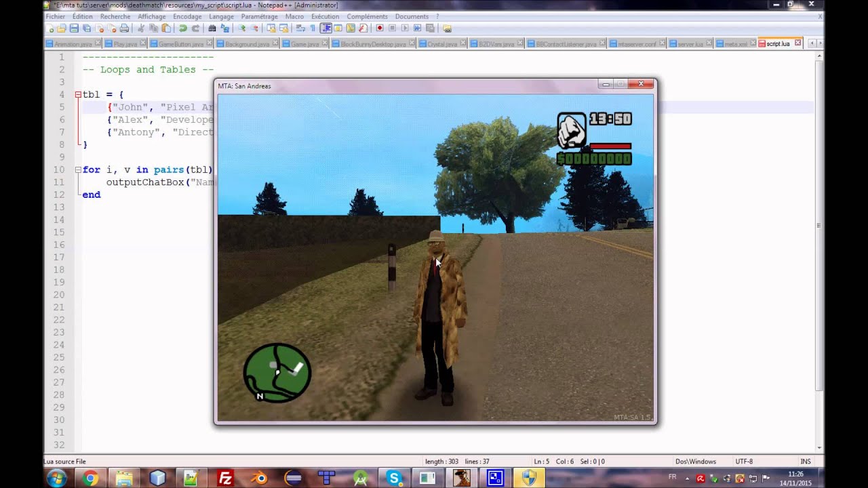Image resolution: width=868 pixels, height=488 pixels.
Task: Click the tab bar scroll-left arrow
Action: pyautogui.click(x=812, y=43)
